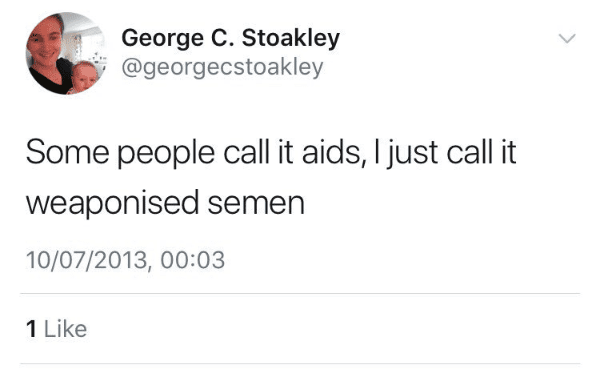Visit the @georgecstoakley handle link
Screen dimensions: 598x374
point(222,68)
